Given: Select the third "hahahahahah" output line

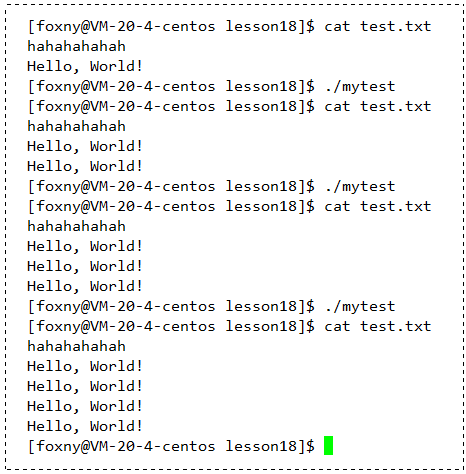Looking at the screenshot, I should [76, 226].
